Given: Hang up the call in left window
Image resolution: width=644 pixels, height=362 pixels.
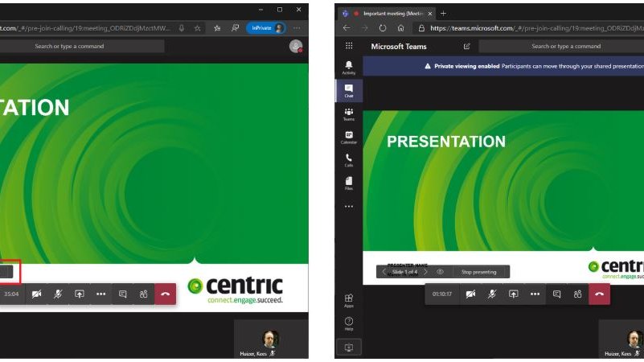Looking at the screenshot, I should [x=165, y=294].
